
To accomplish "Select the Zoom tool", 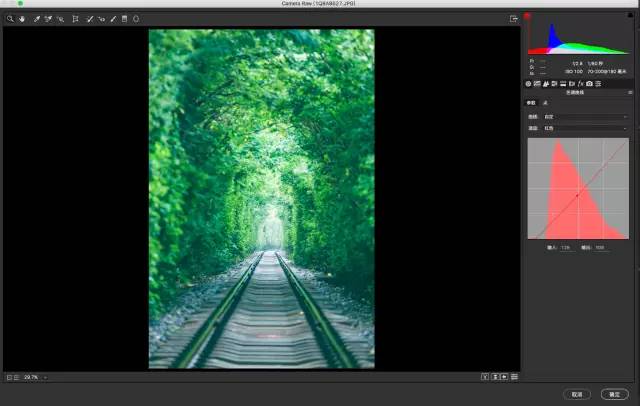I will coord(10,18).
